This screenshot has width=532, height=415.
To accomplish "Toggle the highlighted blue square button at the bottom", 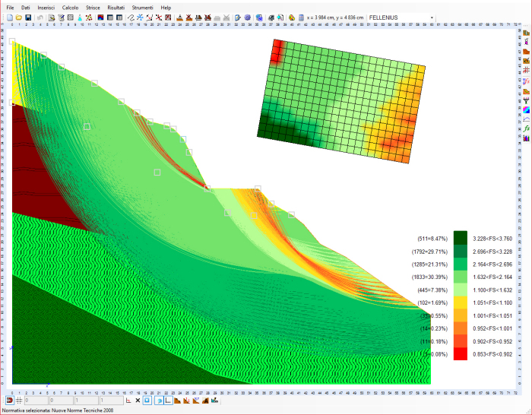I will click(147, 400).
